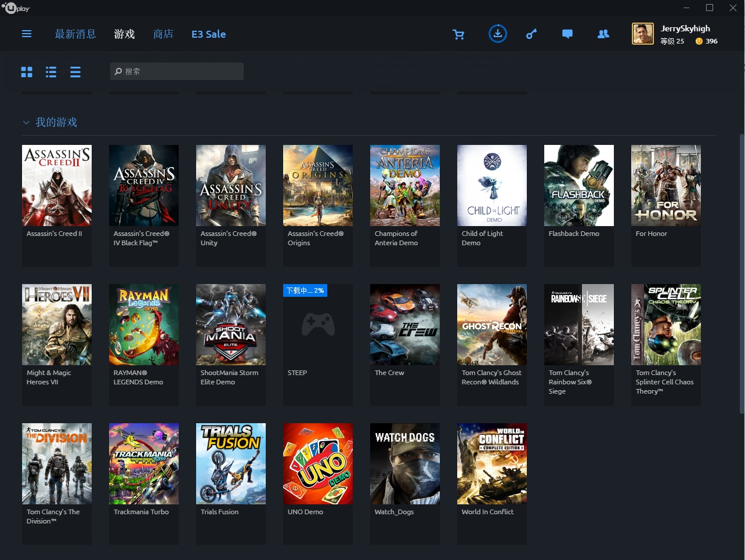
Task: Switch to detailed list view
Action: (x=51, y=72)
